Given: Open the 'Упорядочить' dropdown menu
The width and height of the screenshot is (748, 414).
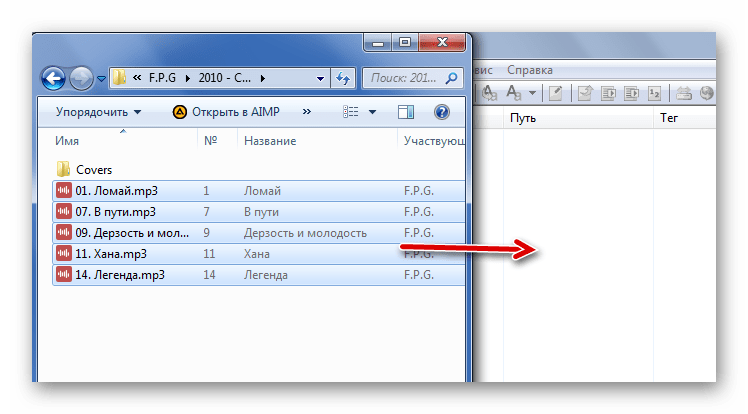Looking at the screenshot, I should click(x=98, y=112).
